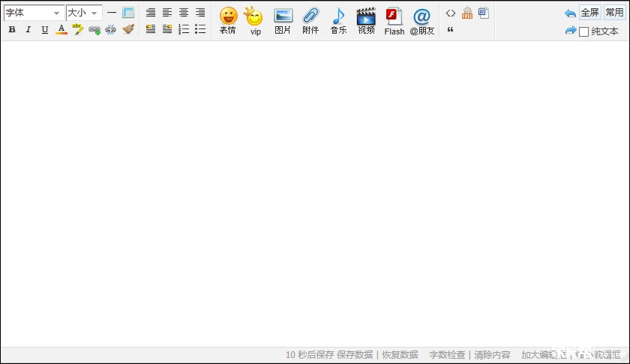Enable the 纯文本 plain text checkbox
This screenshot has height=364, width=630.
(583, 31)
